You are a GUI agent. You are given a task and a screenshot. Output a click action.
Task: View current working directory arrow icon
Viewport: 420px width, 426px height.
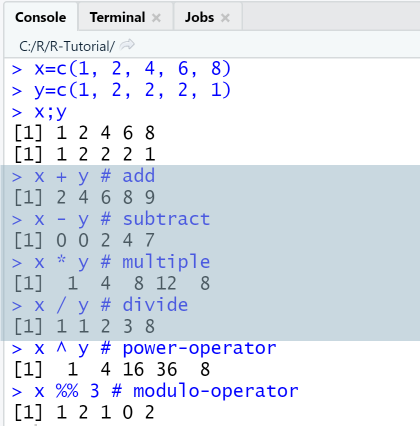(127, 45)
